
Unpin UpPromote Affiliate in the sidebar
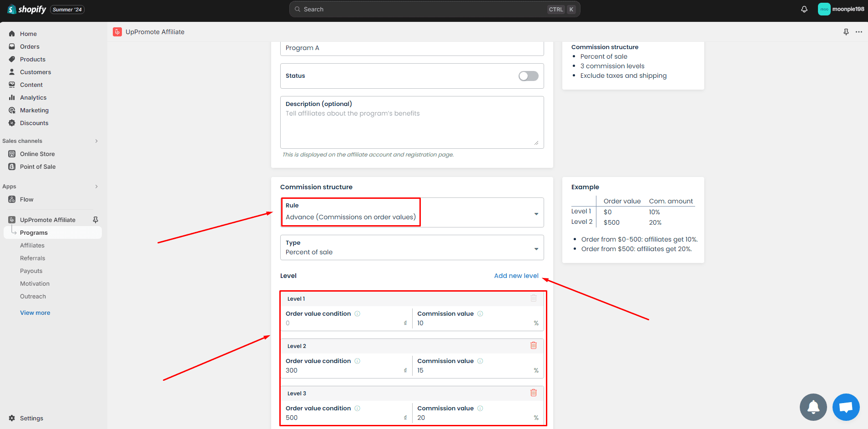[96, 220]
